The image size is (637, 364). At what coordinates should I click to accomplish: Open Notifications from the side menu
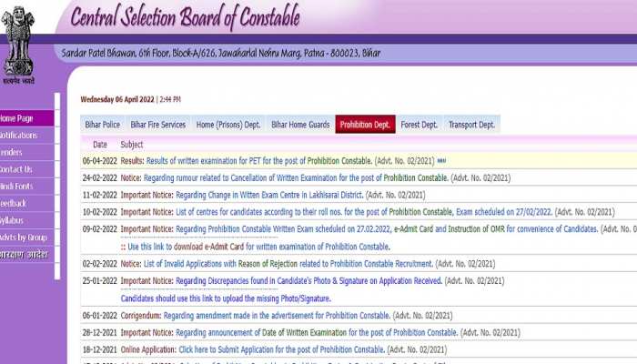click(20, 136)
